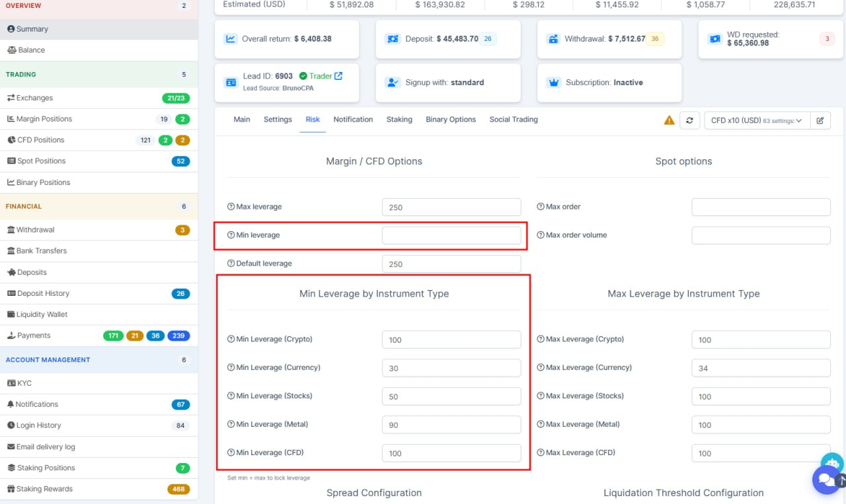
Task: Switch to the Social Trading tab
Action: (x=514, y=120)
